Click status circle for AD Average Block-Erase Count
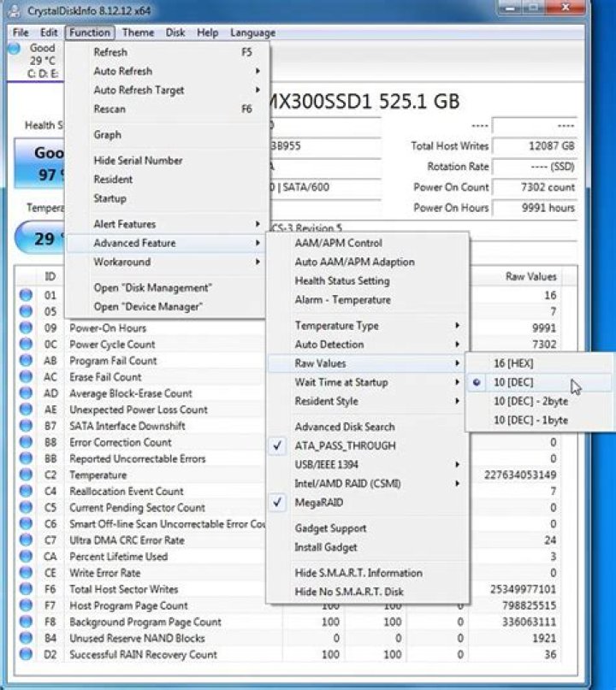 coord(26,393)
